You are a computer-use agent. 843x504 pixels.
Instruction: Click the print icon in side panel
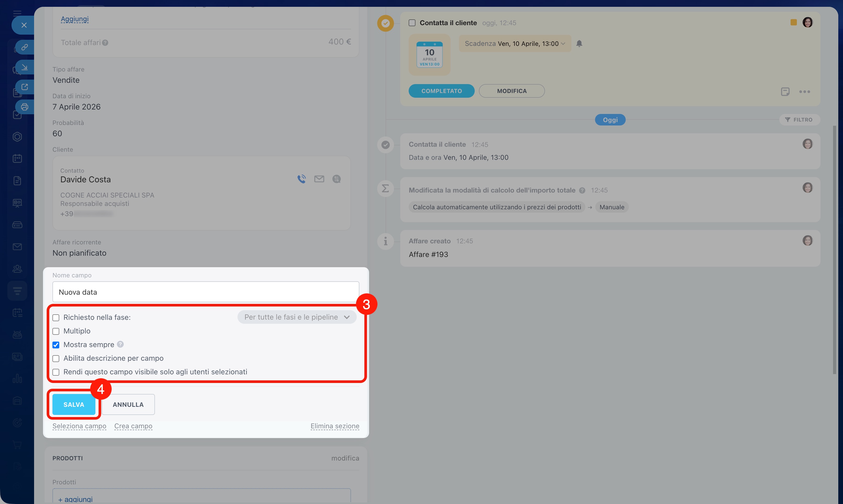24,107
